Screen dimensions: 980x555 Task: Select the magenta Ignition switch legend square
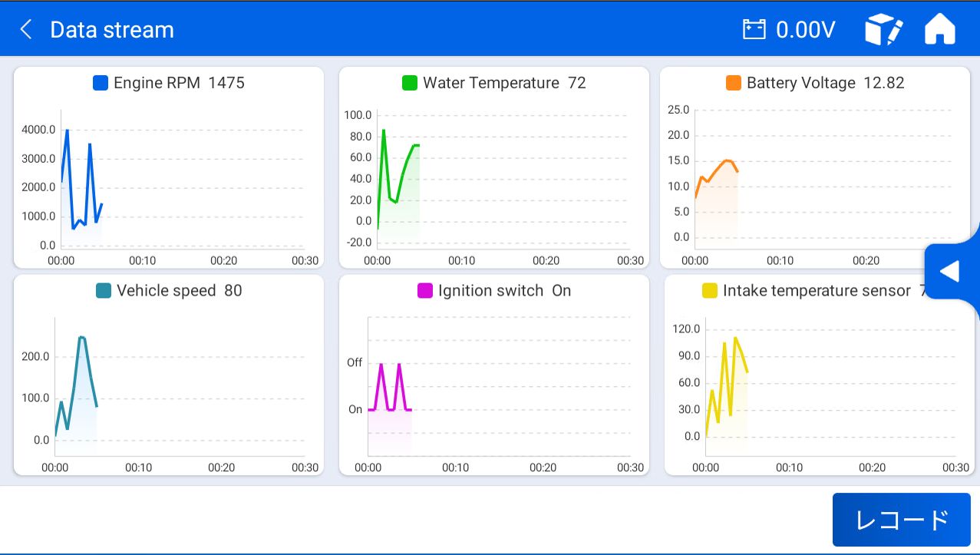[x=425, y=291]
